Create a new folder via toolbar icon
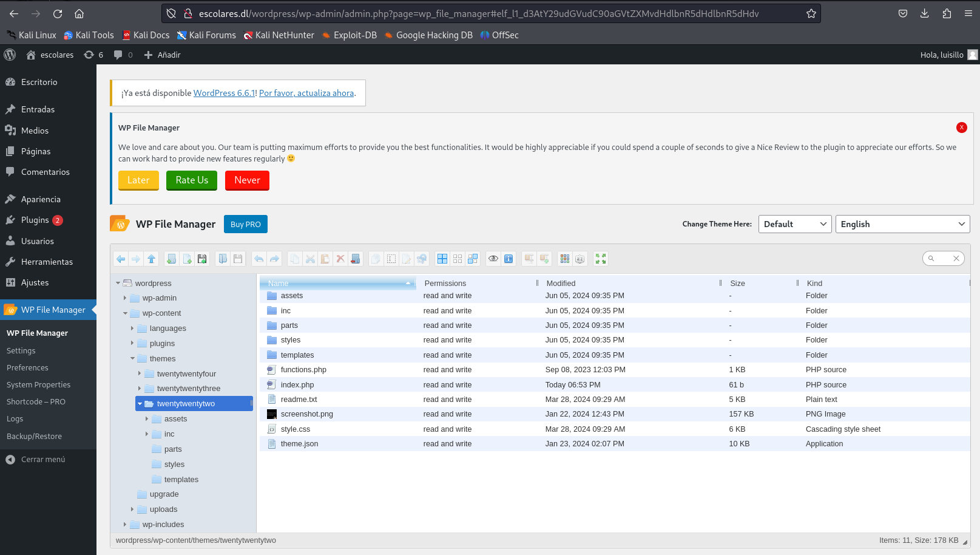This screenshot has width=980, height=555. [x=172, y=259]
